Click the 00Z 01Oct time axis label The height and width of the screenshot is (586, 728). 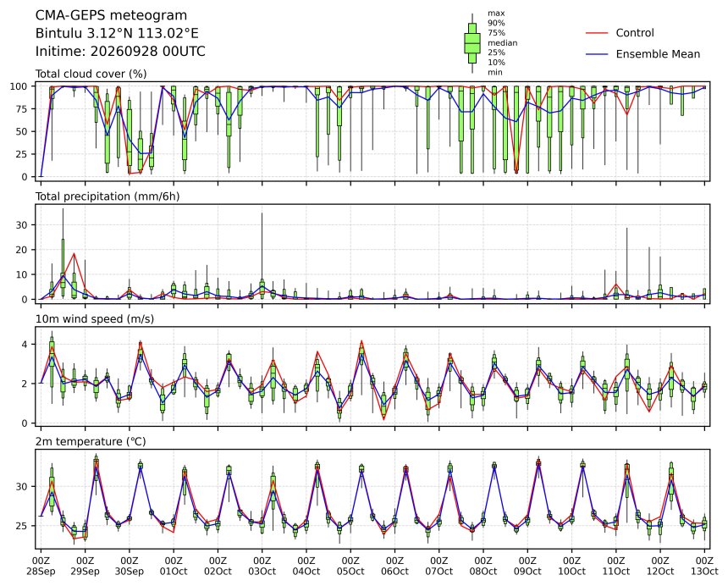[174, 566]
